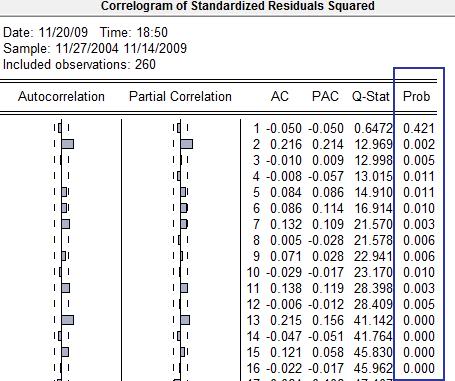Image resolution: width=455 pixels, height=381 pixels.
Task: Click the Q-Stat column header
Action: tap(371, 96)
